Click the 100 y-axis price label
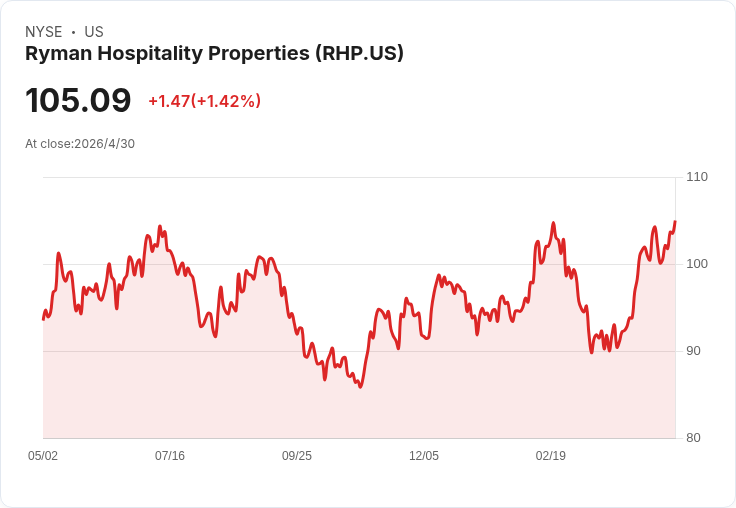Image resolution: width=736 pixels, height=508 pixels. [697, 264]
